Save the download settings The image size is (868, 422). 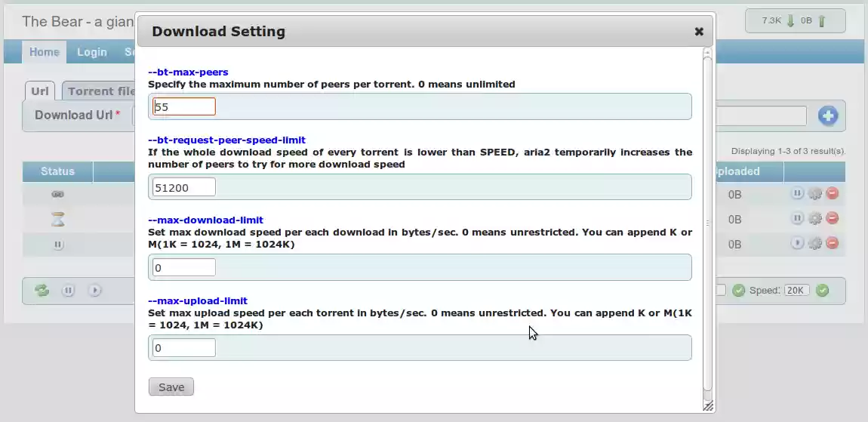click(x=171, y=387)
